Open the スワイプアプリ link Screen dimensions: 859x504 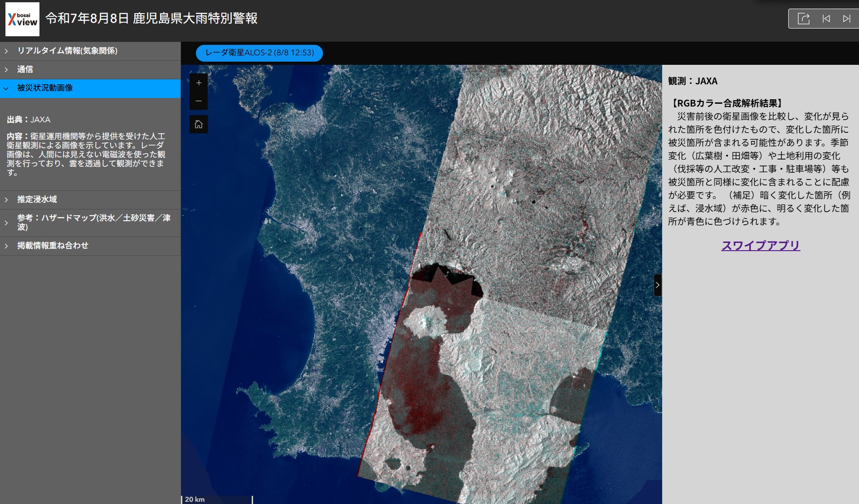coord(761,246)
